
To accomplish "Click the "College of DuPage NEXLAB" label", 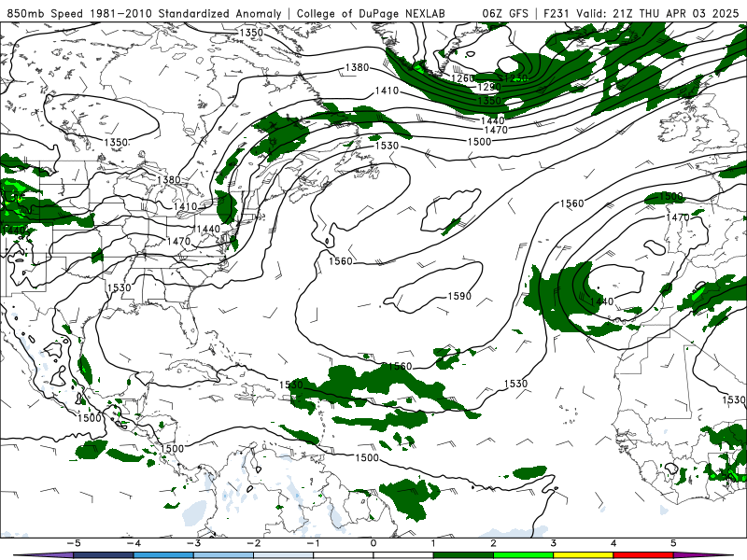I will tap(371, 13).
